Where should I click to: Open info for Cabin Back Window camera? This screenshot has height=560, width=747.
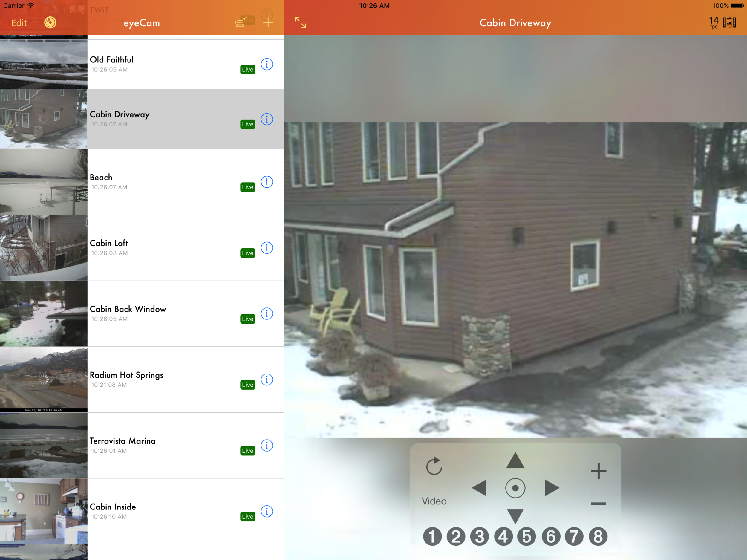tap(267, 313)
